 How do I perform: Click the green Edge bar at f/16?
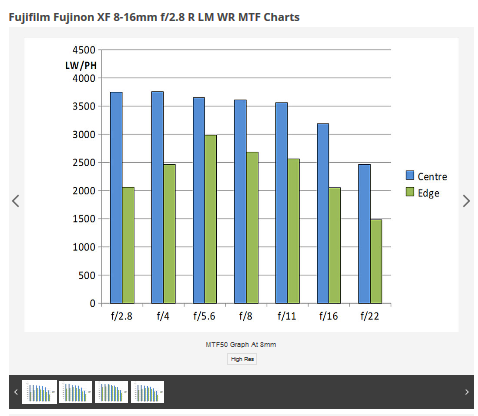click(x=334, y=245)
